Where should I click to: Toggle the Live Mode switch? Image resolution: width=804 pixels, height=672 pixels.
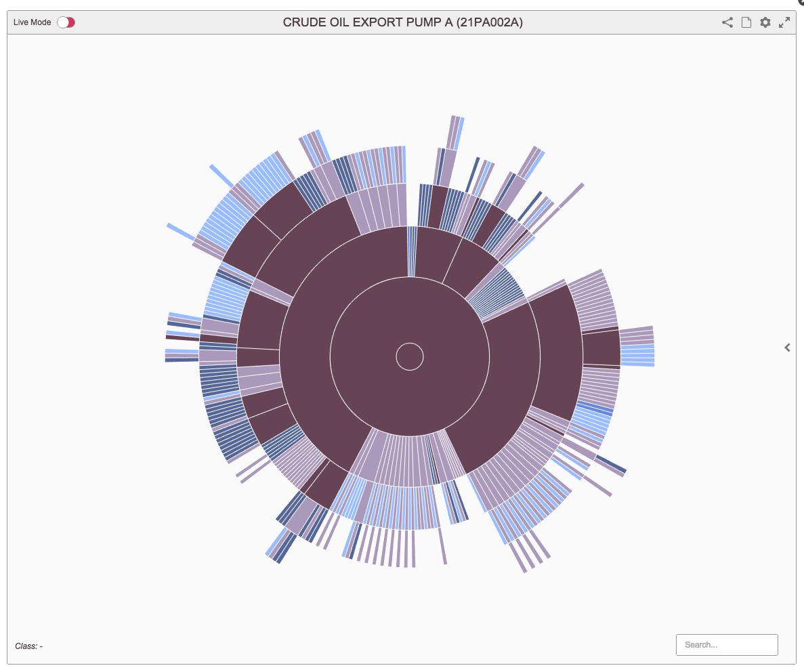pyautogui.click(x=66, y=22)
